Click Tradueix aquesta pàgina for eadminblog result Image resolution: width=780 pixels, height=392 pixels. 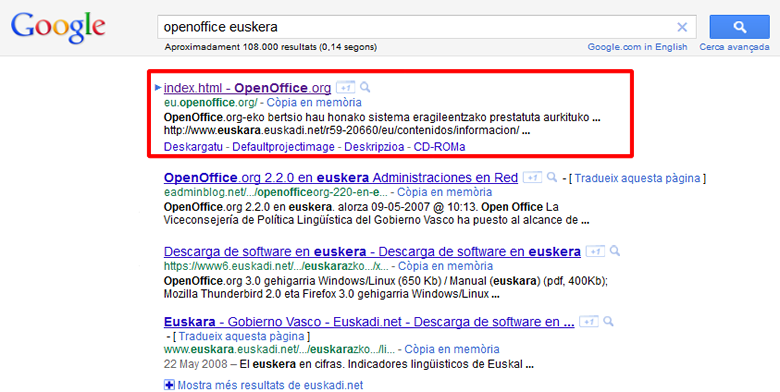click(637, 178)
